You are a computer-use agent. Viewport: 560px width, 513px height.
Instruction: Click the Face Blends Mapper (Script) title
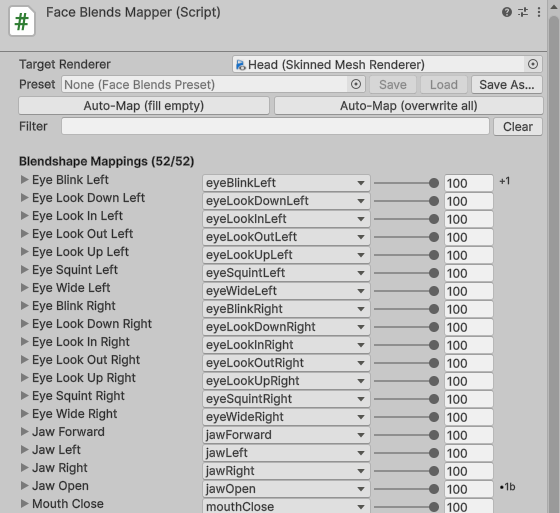click(133, 13)
